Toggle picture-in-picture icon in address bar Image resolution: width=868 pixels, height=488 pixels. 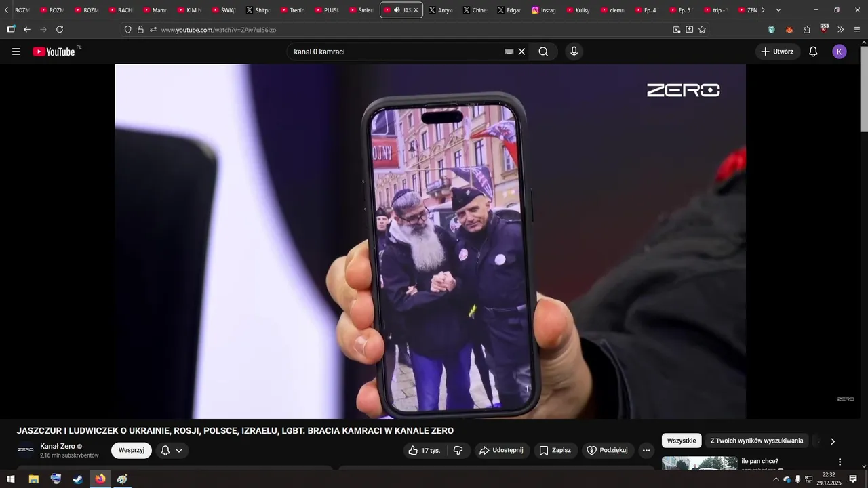point(676,29)
